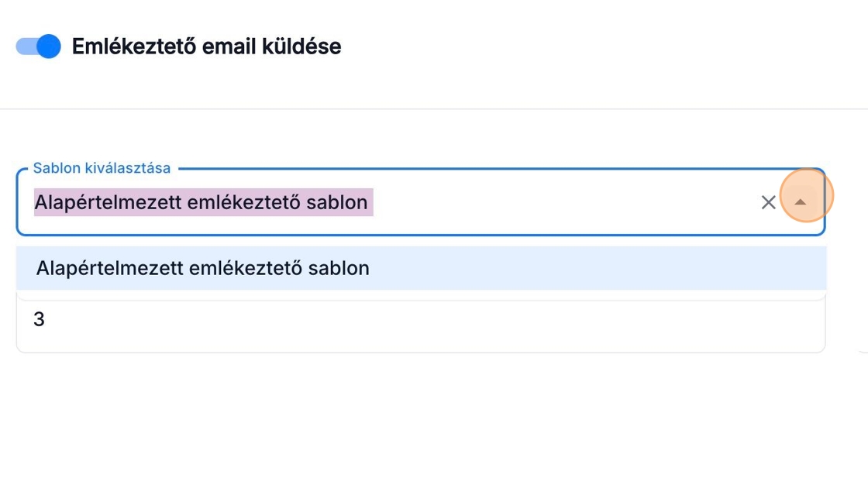Disable the Emlékeztető email küldése toggle
This screenshot has width=868, height=485.
coord(39,46)
